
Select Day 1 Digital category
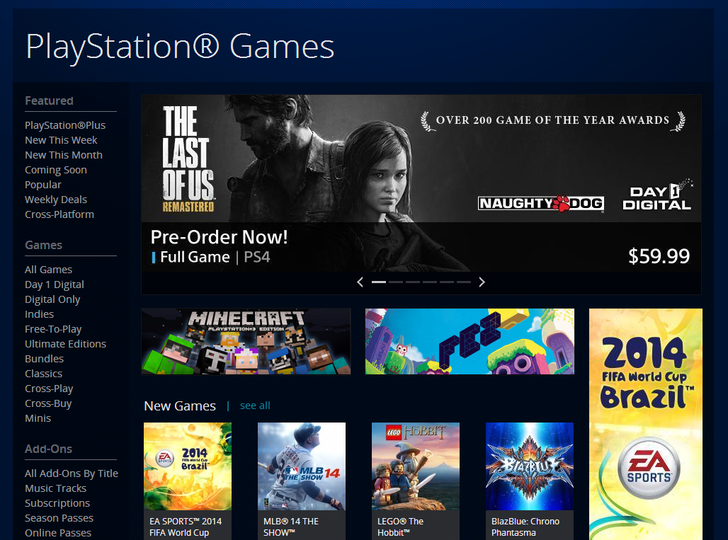pos(54,285)
